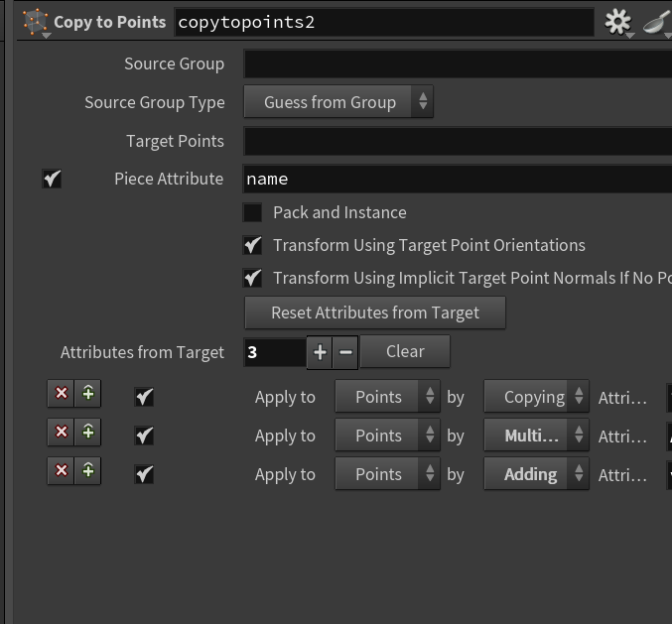Insert row after the Adding row (green plus)
672x624 pixels.
[x=88, y=470]
